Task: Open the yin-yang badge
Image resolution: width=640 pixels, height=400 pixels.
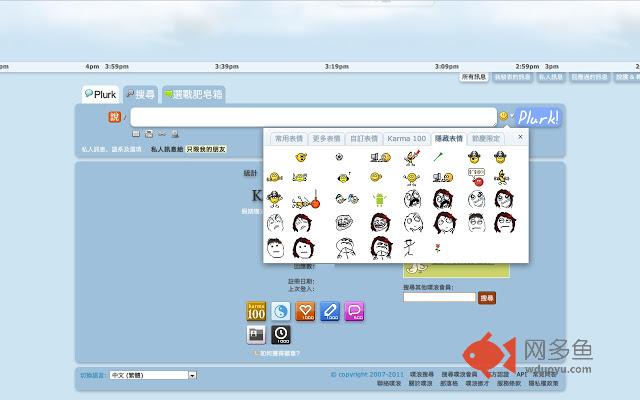Action: [281, 311]
